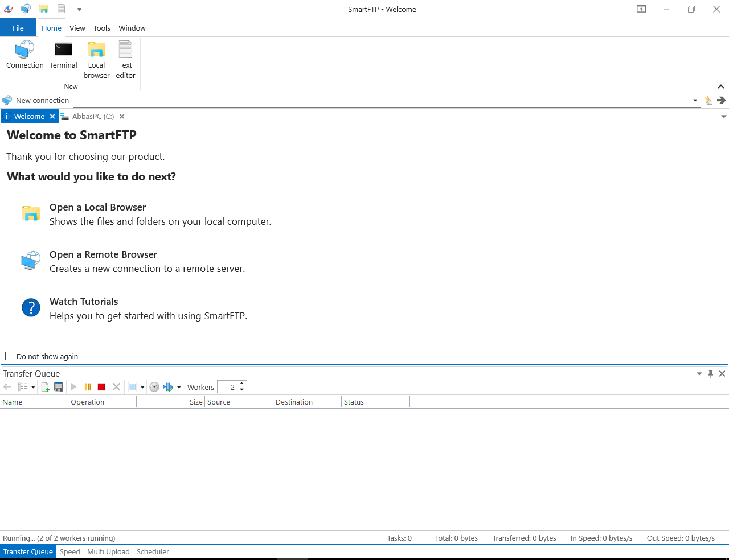
Task: Sort by the Name column header
Action: [34, 402]
